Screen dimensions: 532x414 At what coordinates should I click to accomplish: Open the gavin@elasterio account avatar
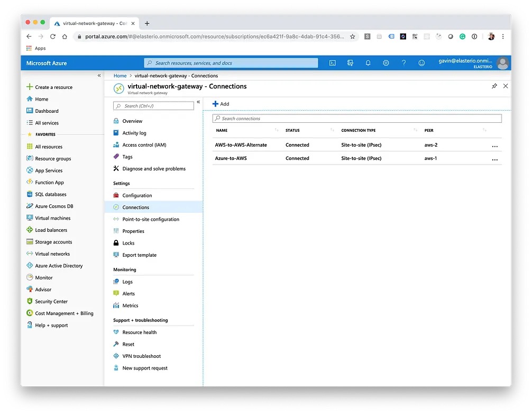[502, 63]
